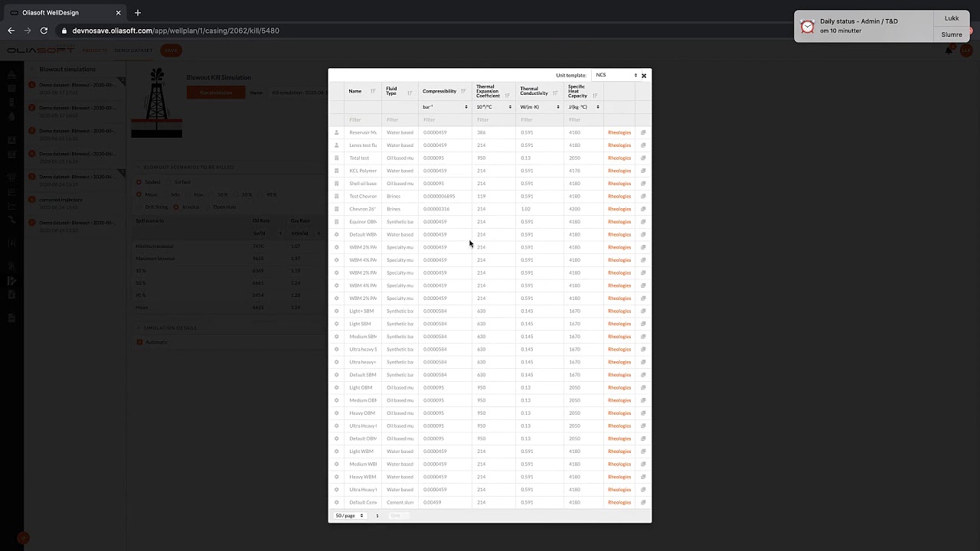The width and height of the screenshot is (980, 551).
Task: Sort the Name column using its sort icon
Action: [372, 91]
